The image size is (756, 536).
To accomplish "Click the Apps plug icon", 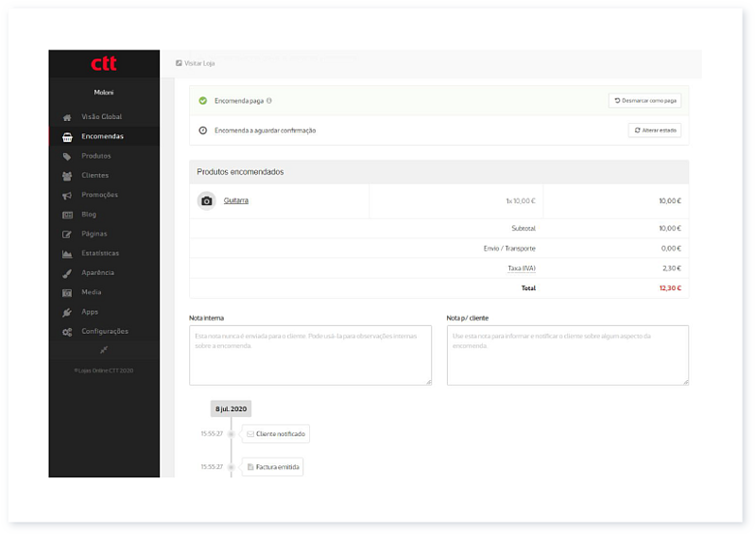I will [x=67, y=313].
